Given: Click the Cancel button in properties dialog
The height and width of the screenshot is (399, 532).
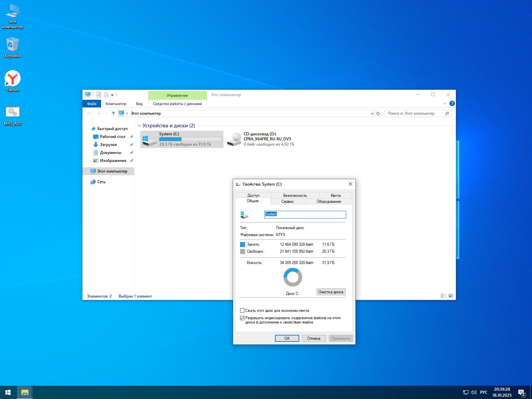Looking at the screenshot, I should [x=314, y=338].
